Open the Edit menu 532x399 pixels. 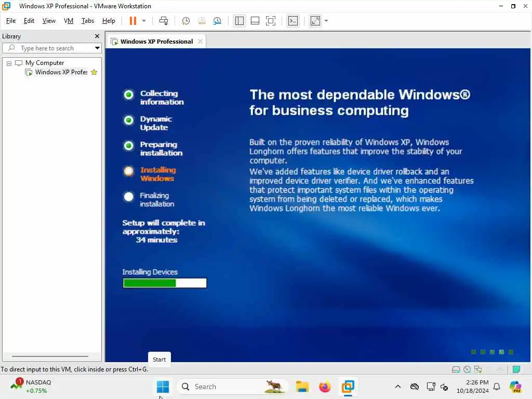click(29, 21)
